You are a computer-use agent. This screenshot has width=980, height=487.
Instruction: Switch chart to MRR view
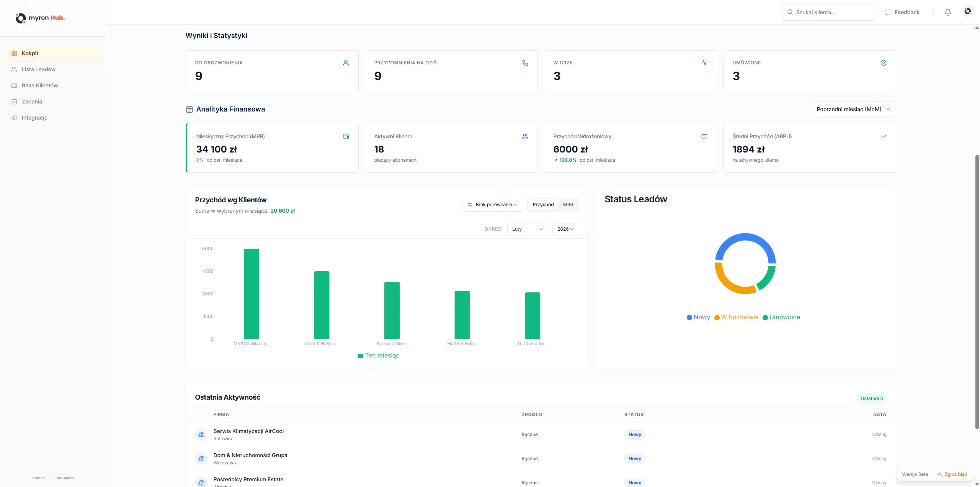(568, 205)
